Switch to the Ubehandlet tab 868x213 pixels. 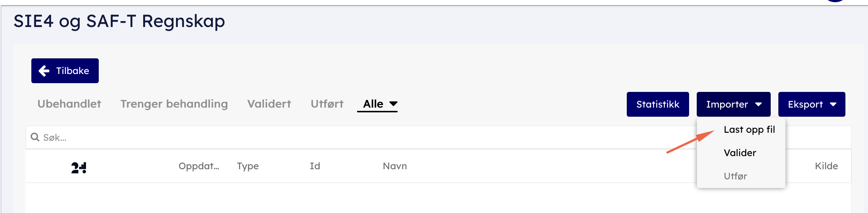tap(69, 104)
